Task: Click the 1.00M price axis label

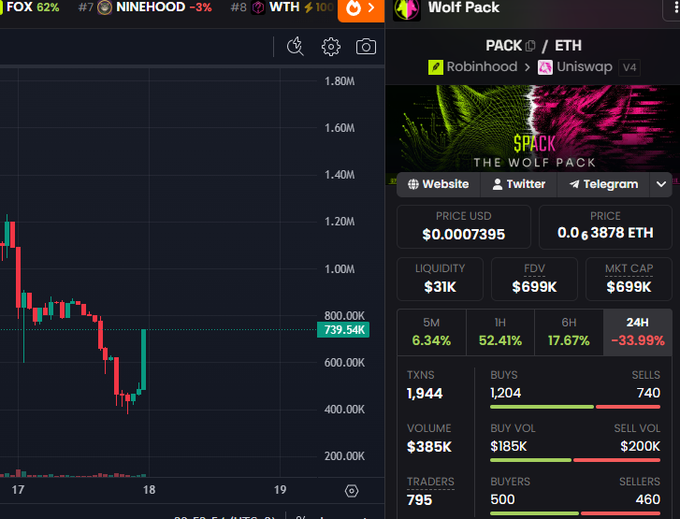Action: [x=340, y=269]
